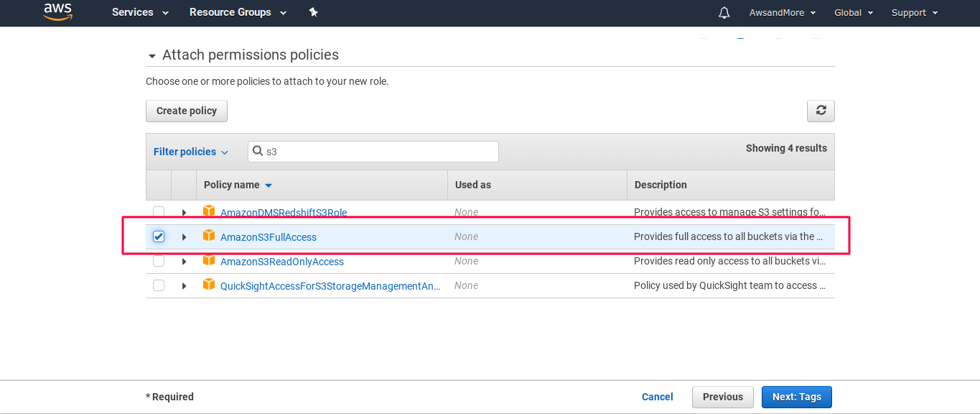Click the policy search field containing s3

tap(373, 152)
